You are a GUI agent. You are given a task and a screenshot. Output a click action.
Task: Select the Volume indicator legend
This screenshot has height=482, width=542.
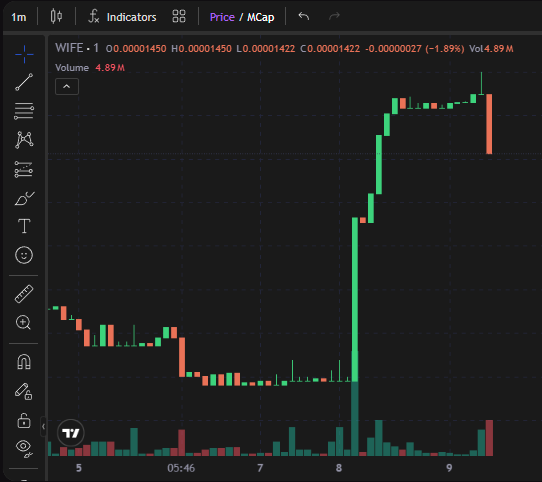tap(72, 68)
